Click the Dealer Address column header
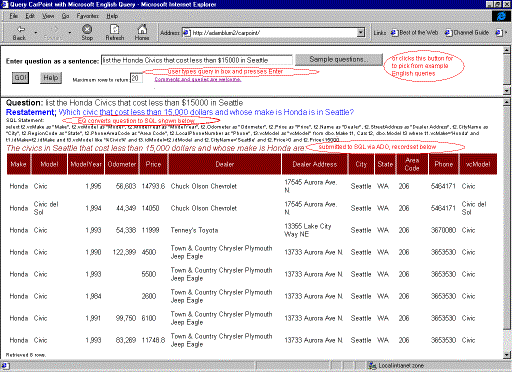512x384 pixels. click(x=315, y=164)
